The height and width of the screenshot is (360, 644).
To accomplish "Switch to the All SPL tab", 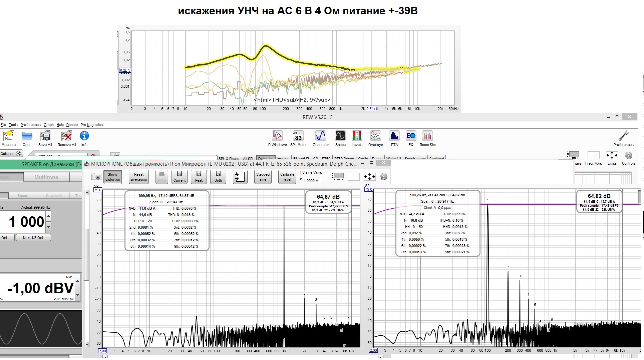I will coord(248,159).
